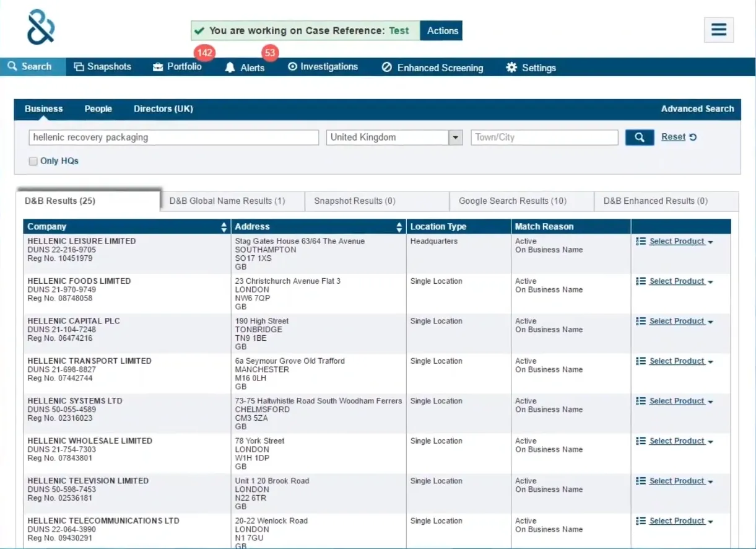This screenshot has width=756, height=549.
Task: Click the Reset link
Action: (673, 137)
